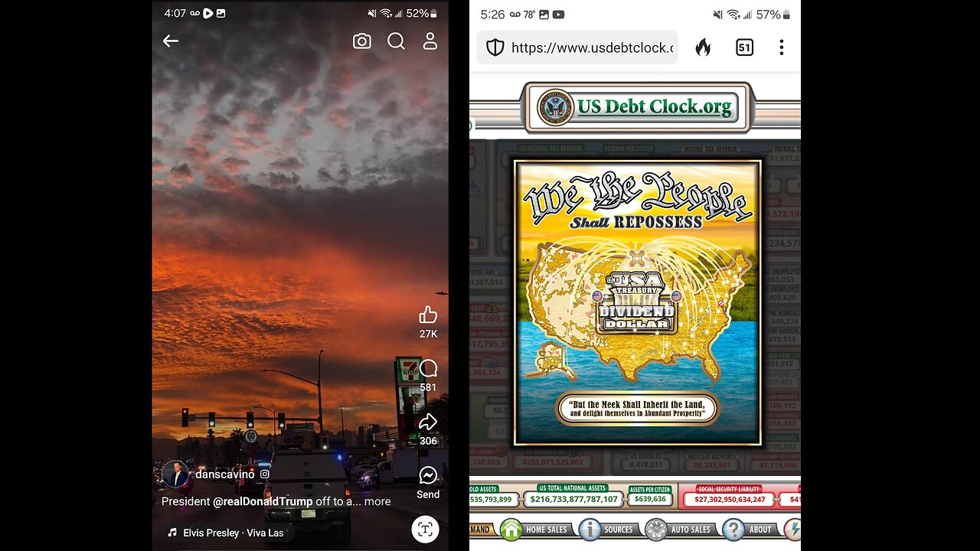Tap the We The People popup image
The width and height of the screenshot is (980, 551).
[637, 302]
